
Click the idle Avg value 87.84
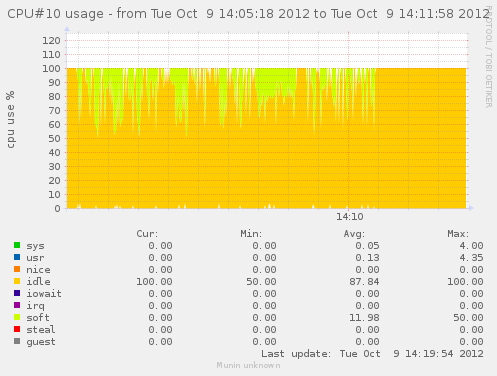[x=364, y=282]
